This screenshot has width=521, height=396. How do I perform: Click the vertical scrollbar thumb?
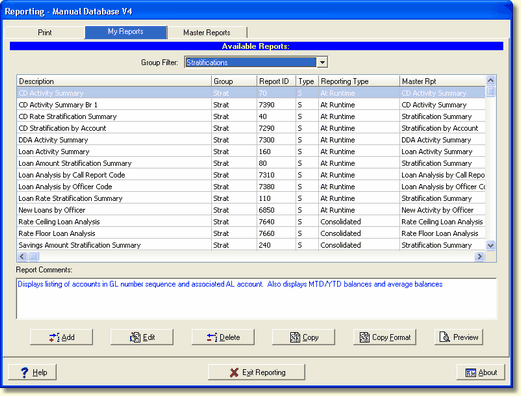pyautogui.click(x=490, y=91)
